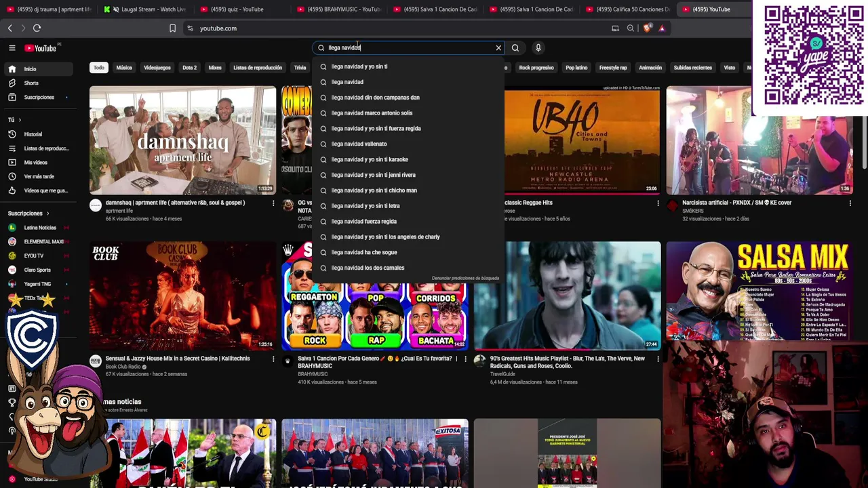Select the Subidas recientes filter chip
868x488 pixels.
click(x=693, y=68)
